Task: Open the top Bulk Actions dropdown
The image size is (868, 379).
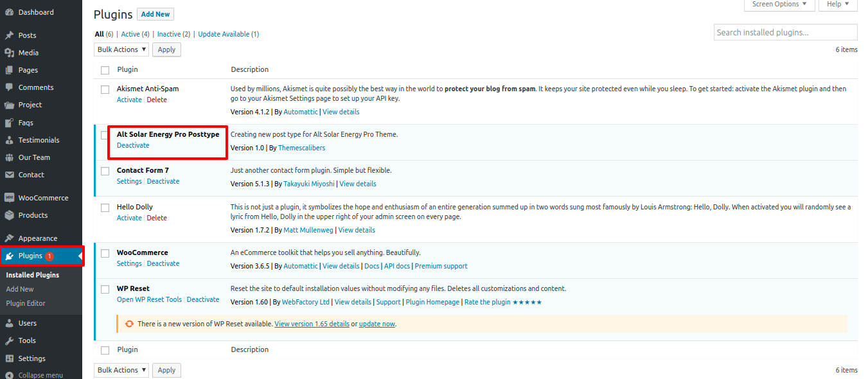Action: [121, 49]
